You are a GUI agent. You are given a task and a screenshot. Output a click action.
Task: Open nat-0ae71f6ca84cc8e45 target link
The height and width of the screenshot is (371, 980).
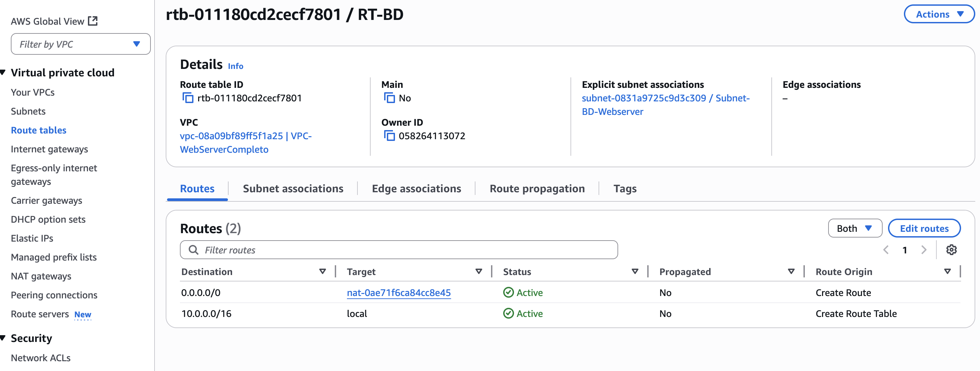tap(398, 293)
